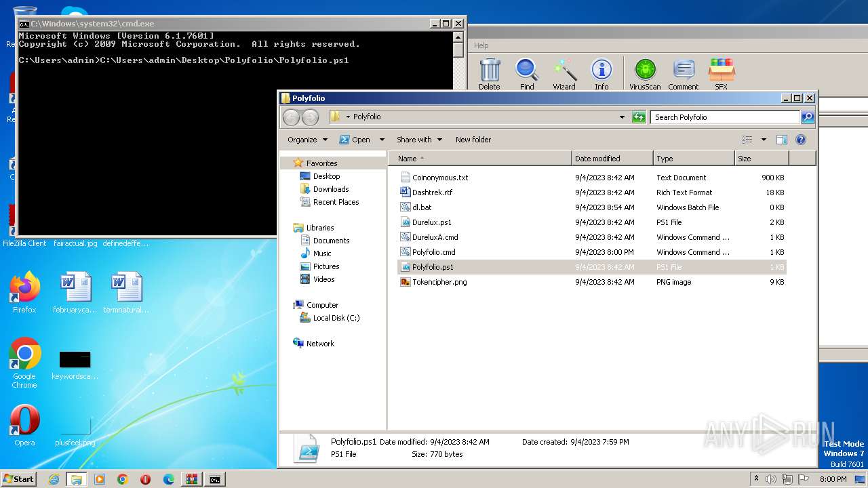Click the Open button in Explorer toolbar
868x488 pixels.
click(355, 140)
